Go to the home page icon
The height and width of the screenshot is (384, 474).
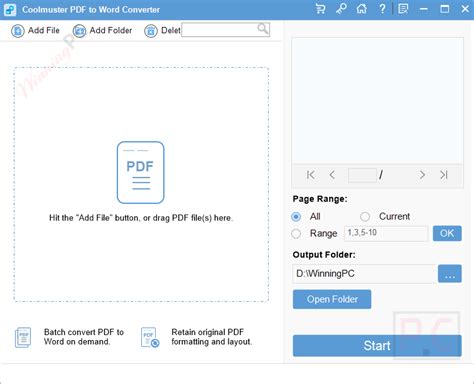[x=361, y=9]
